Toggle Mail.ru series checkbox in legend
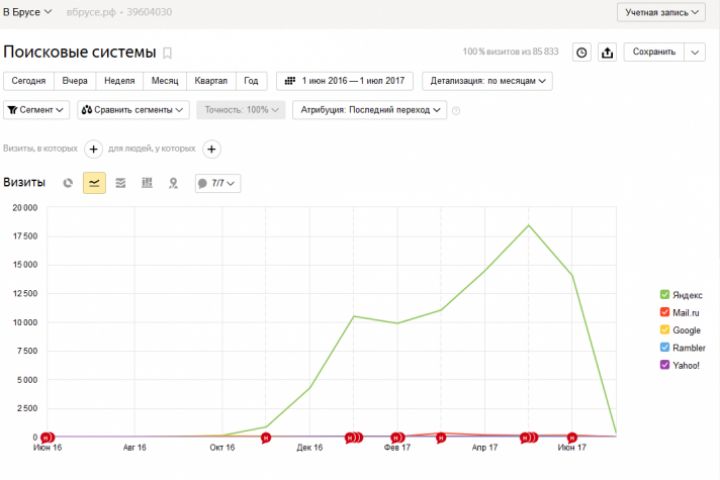The image size is (720, 480). pos(664,313)
